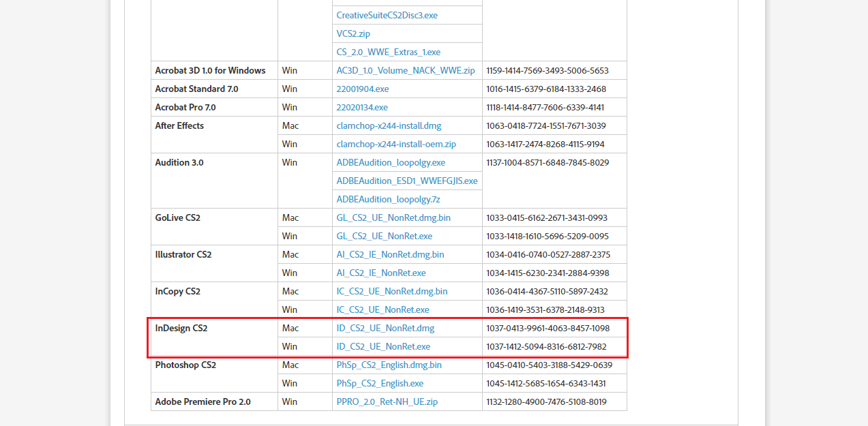Image resolution: width=868 pixels, height=426 pixels.
Task: Download clamchop-x244-install.dmg for Mac
Action: tap(389, 125)
